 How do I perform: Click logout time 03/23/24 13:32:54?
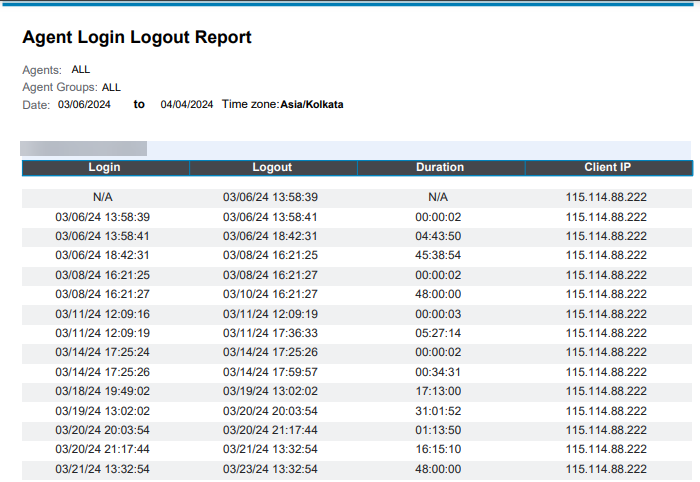pos(270,469)
